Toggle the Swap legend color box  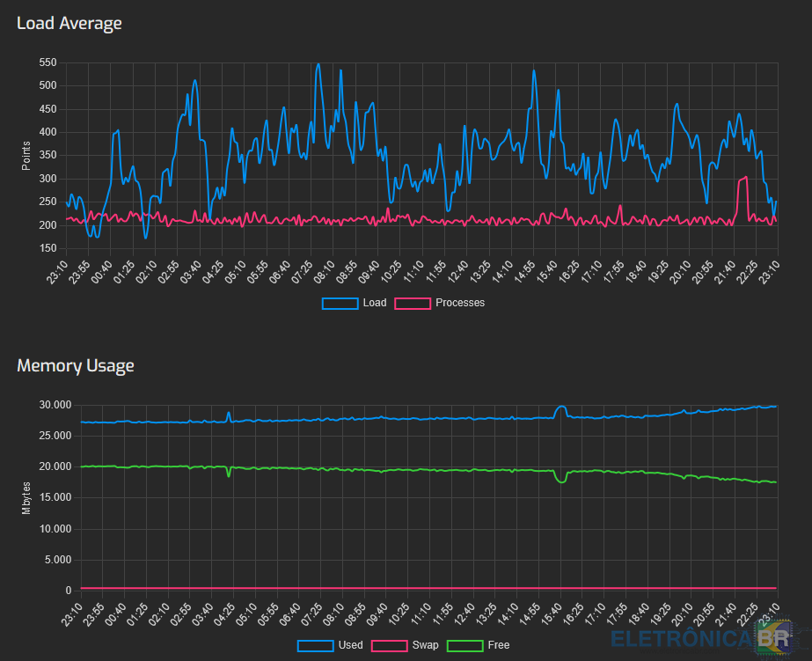tap(389, 645)
